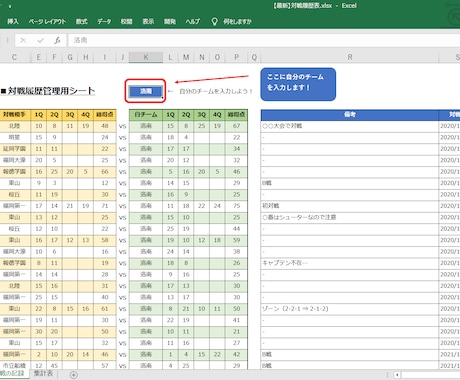Select the opponent cell 延岡学園
The width and height of the screenshot is (460, 380).
click(14, 149)
